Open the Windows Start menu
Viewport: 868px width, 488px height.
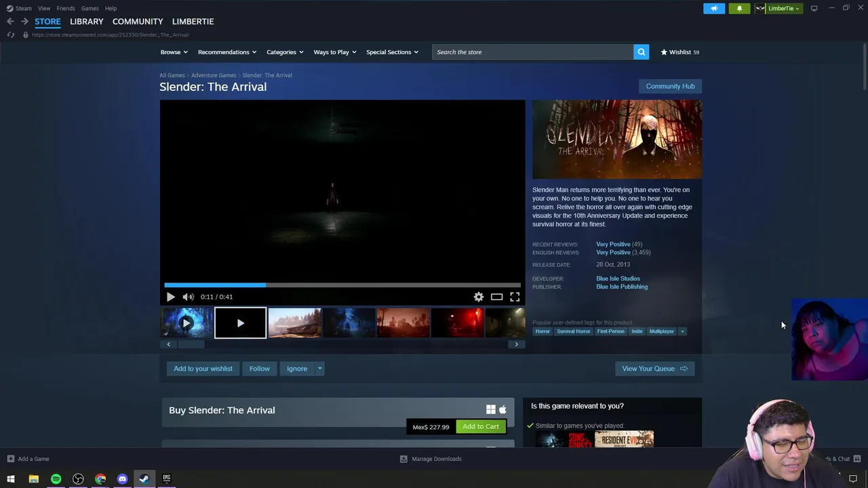point(11,479)
